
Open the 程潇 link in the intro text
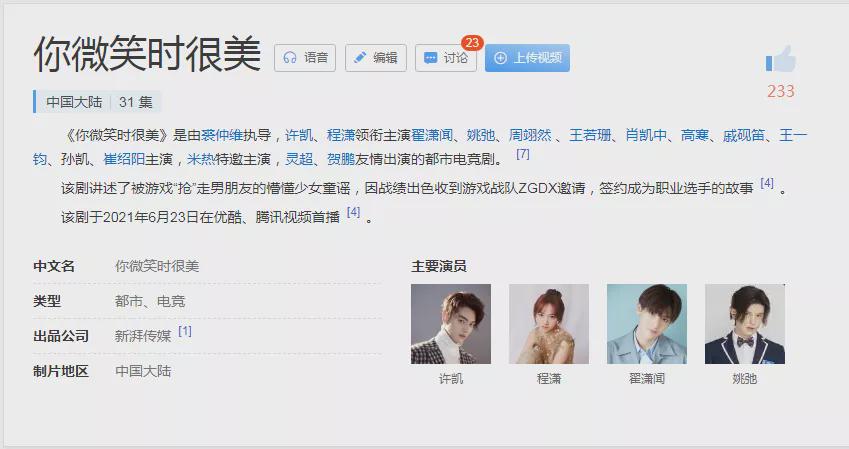pos(341,135)
